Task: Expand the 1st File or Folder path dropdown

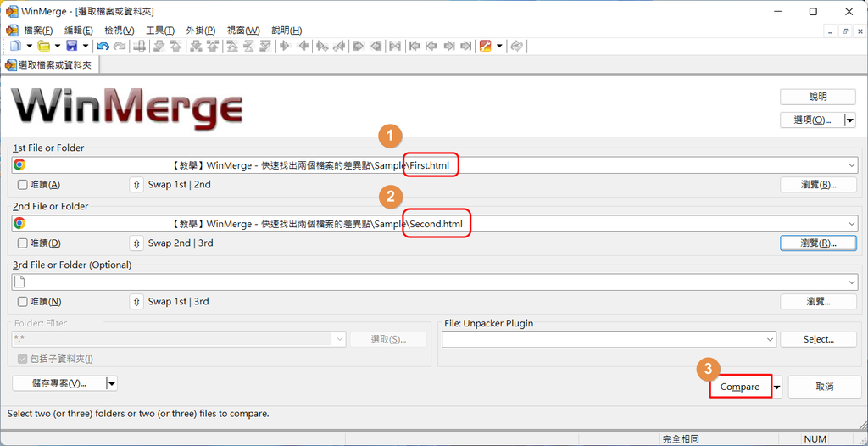Action: click(851, 165)
